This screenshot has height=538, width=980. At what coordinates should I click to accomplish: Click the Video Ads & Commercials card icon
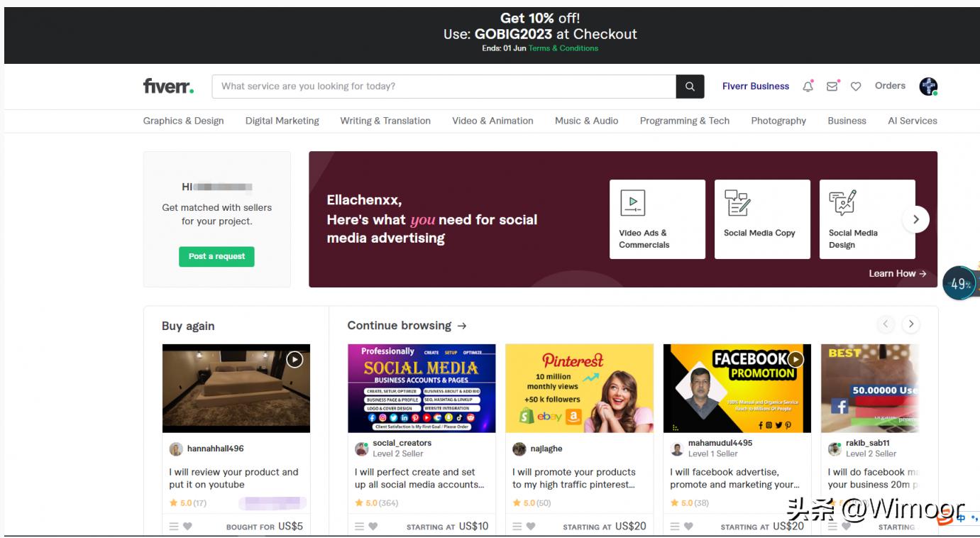(x=632, y=202)
